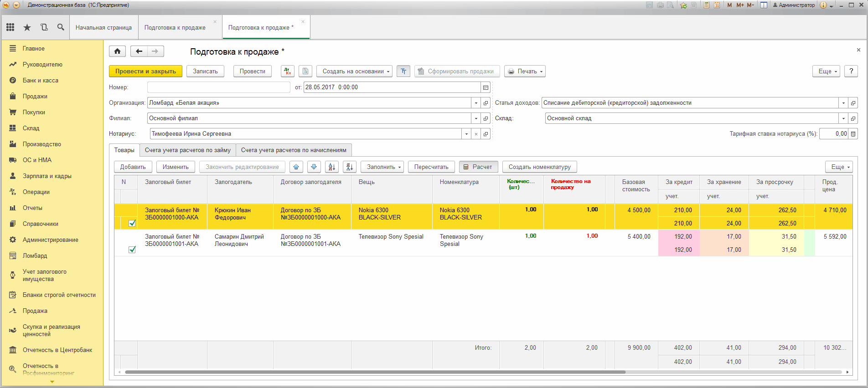Open the Счета учета расчетов по займу tab

187,150
